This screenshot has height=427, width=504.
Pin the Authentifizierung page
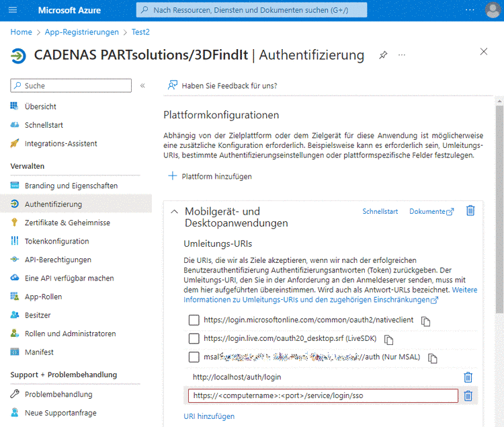click(383, 55)
